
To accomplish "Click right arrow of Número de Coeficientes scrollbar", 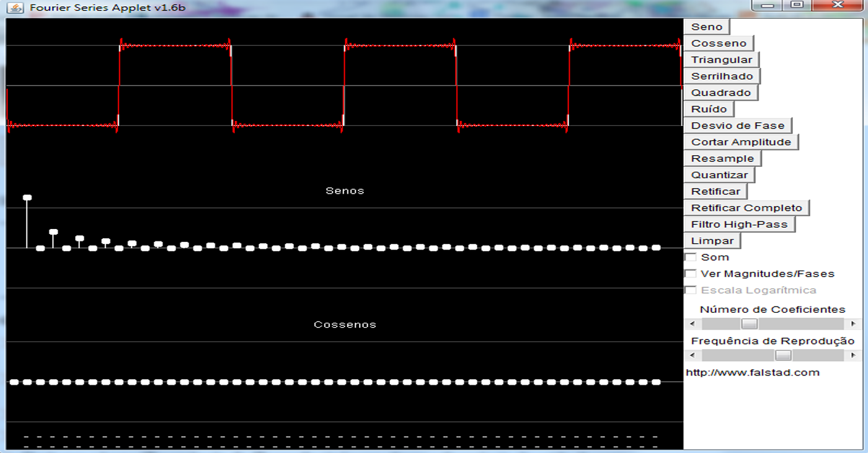I will click(853, 324).
